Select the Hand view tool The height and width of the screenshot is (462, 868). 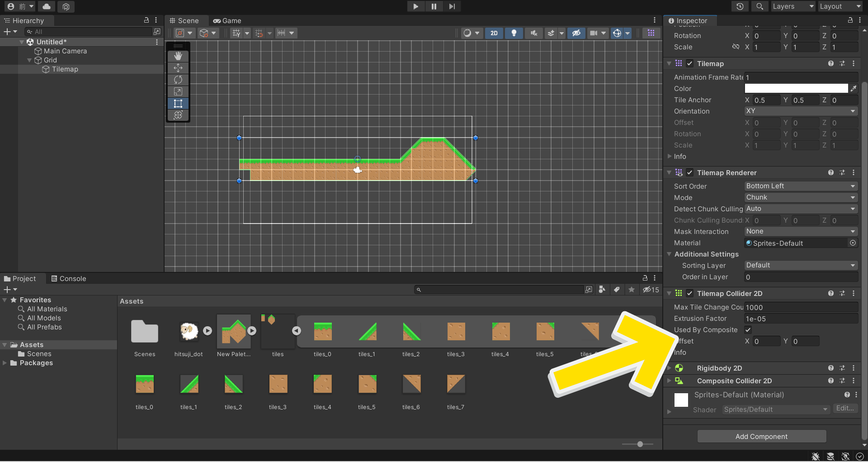[178, 56]
